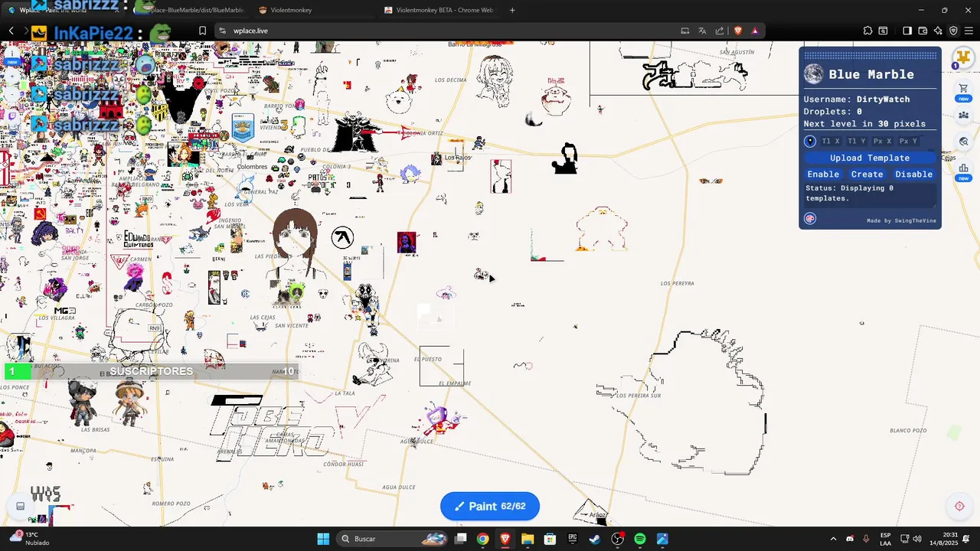Click the Create template button
Image resolution: width=980 pixels, height=551 pixels.
pos(867,174)
